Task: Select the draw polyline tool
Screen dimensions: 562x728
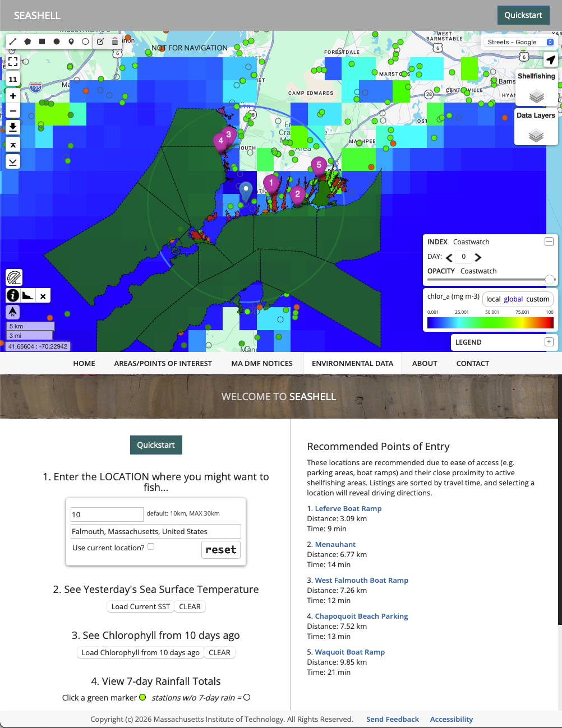Action: click(13, 41)
